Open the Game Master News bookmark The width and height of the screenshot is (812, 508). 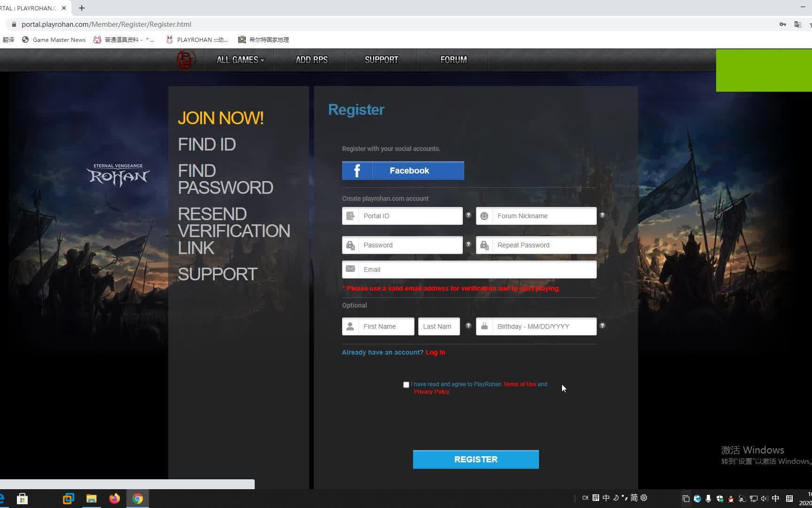(x=54, y=40)
